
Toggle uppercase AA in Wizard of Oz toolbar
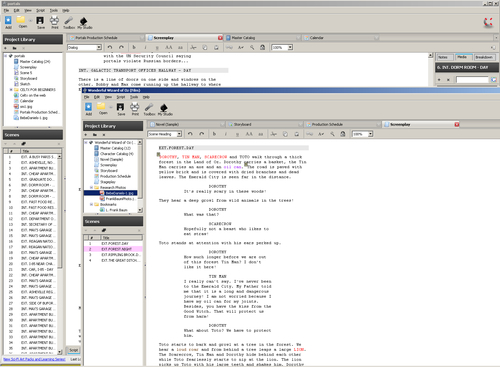[x=249, y=134]
